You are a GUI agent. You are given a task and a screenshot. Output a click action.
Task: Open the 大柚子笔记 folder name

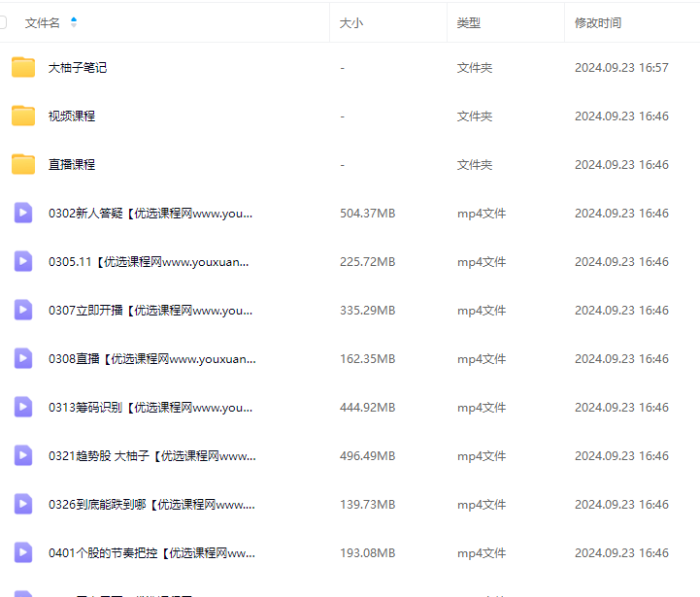(78, 67)
